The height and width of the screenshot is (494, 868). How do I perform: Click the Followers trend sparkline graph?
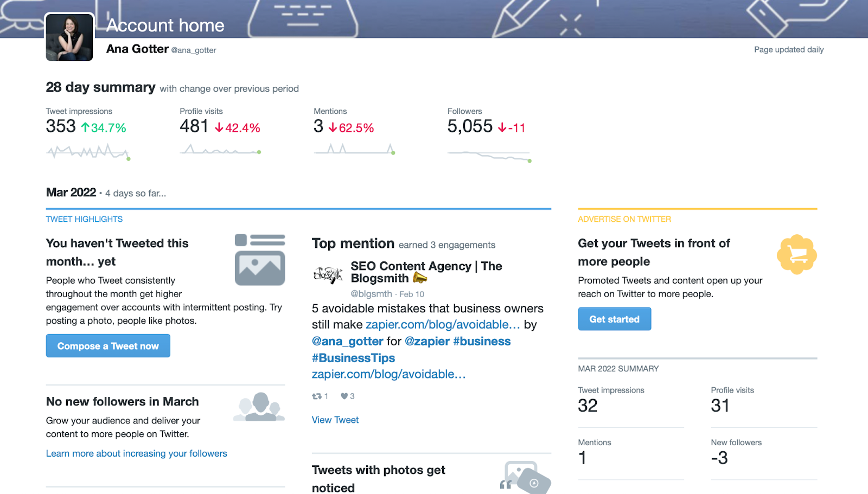coord(488,156)
